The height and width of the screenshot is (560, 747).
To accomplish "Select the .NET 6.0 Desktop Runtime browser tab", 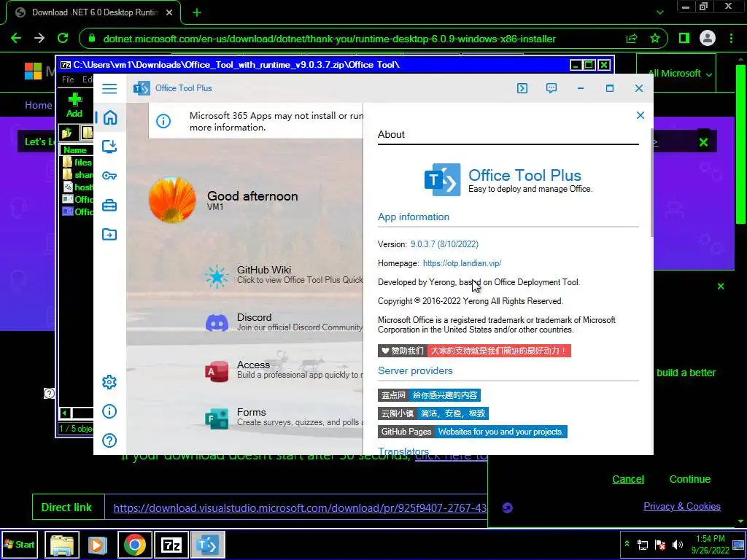I will click(93, 13).
